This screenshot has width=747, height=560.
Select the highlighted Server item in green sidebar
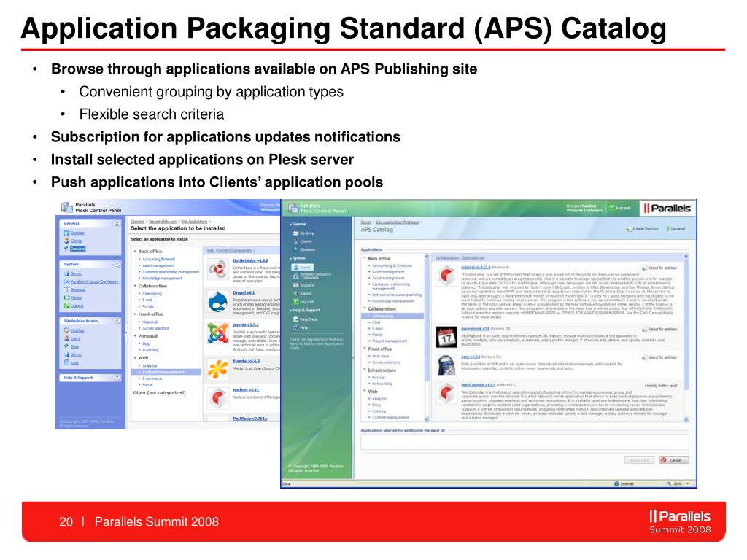(303, 267)
